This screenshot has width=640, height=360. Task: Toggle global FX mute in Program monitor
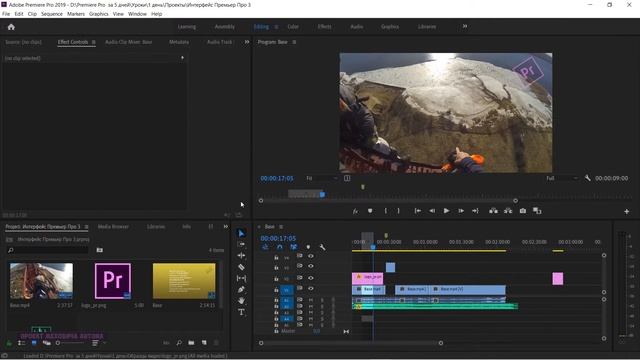coord(355,211)
